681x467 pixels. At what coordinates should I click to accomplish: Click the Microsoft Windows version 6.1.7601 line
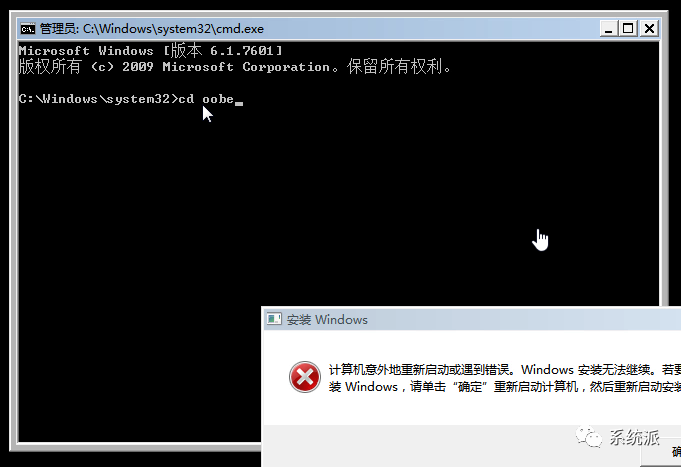coord(150,51)
